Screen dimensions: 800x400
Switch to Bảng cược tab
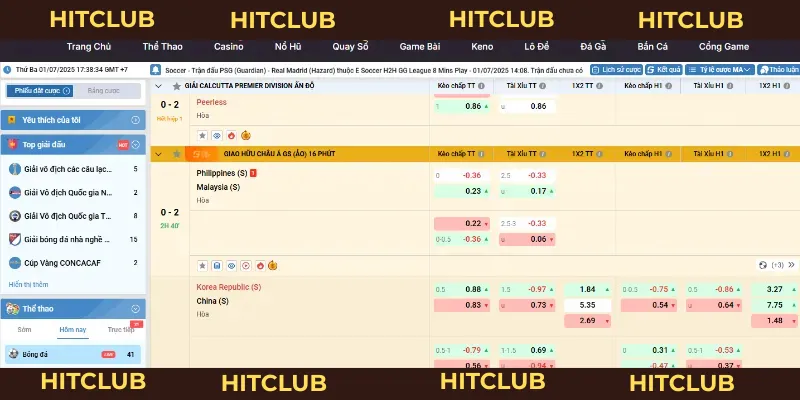pos(104,91)
